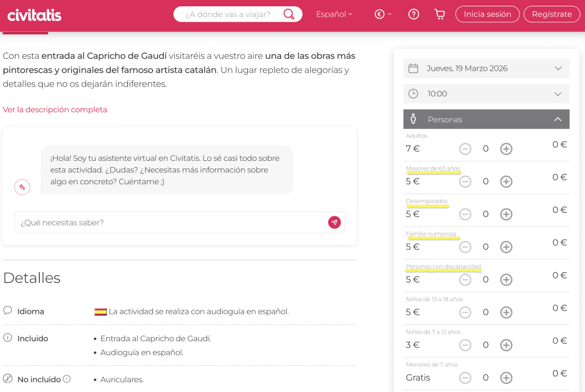The height and width of the screenshot is (392, 585).
Task: Open the 10:00 time dropdown
Action: click(x=486, y=94)
